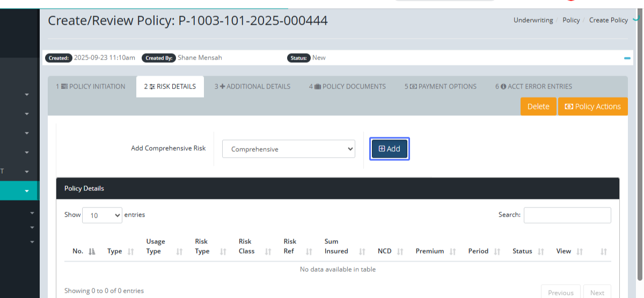This screenshot has width=644, height=298.
Task: Click the Underwriting breadcrumb link
Action: (533, 20)
